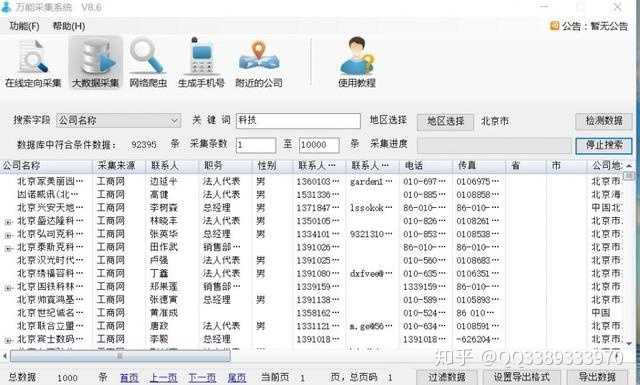Click the 停止搜索 button
The width and height of the screenshot is (640, 385).
coord(604,145)
